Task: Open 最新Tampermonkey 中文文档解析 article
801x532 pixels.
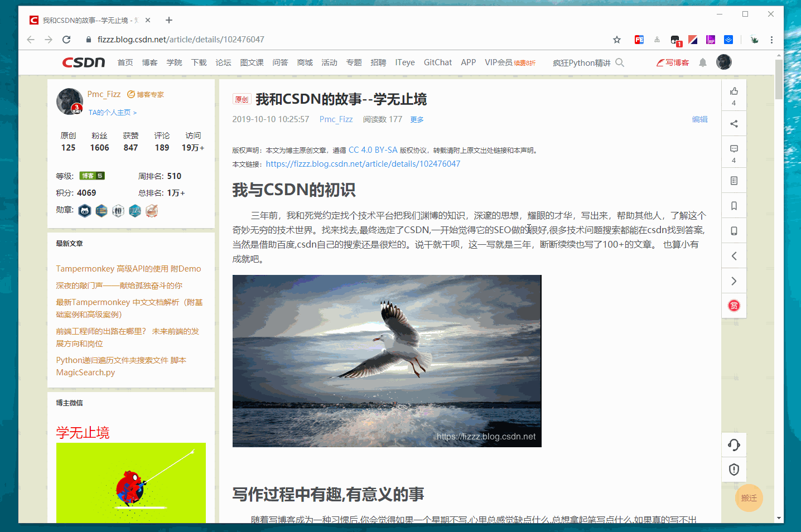Action: pyautogui.click(x=129, y=308)
